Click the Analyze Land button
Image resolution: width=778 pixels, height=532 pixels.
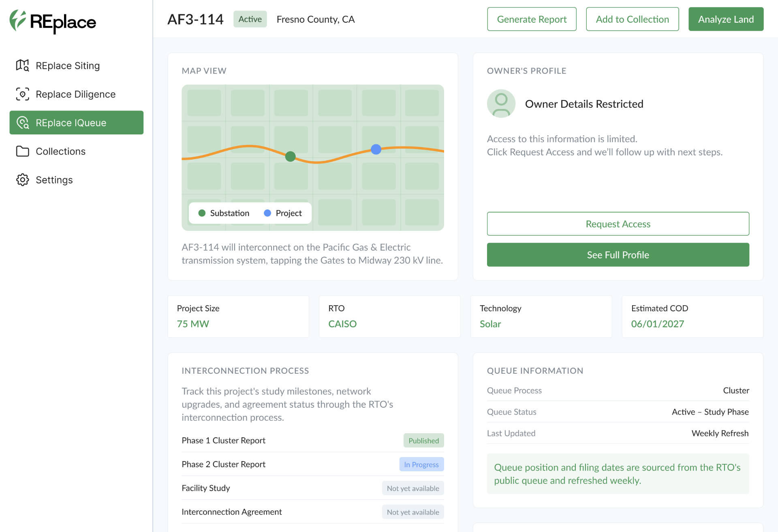(x=726, y=19)
